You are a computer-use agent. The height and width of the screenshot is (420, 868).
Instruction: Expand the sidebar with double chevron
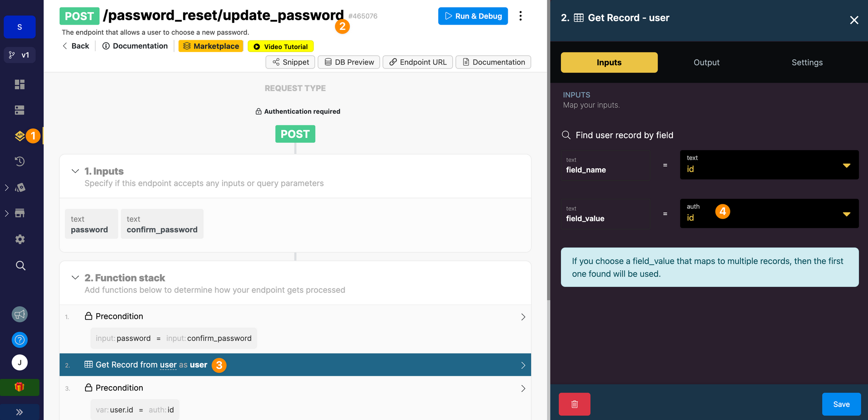coord(20,412)
